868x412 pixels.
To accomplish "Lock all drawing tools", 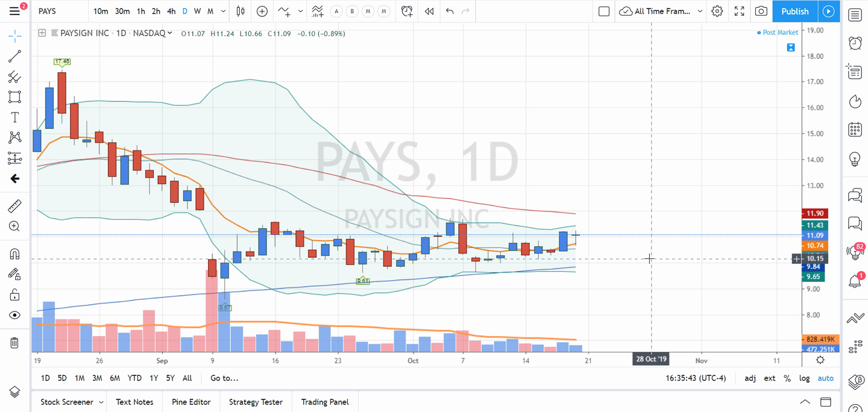I will [x=14, y=295].
